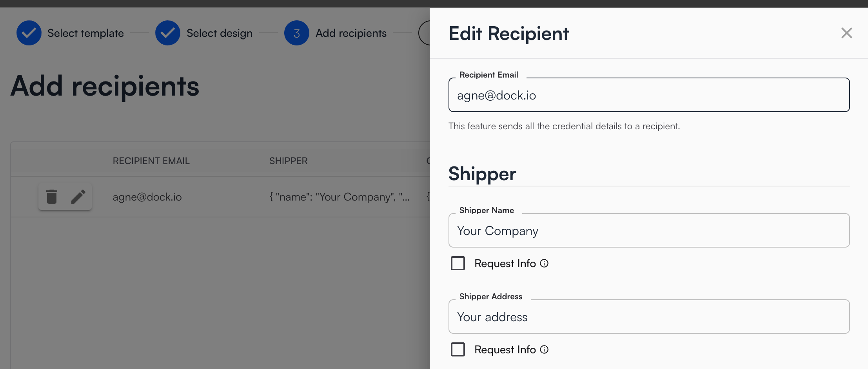Screen dimensions: 868x369
Task: Close the Edit Recipient panel
Action: coord(846,33)
